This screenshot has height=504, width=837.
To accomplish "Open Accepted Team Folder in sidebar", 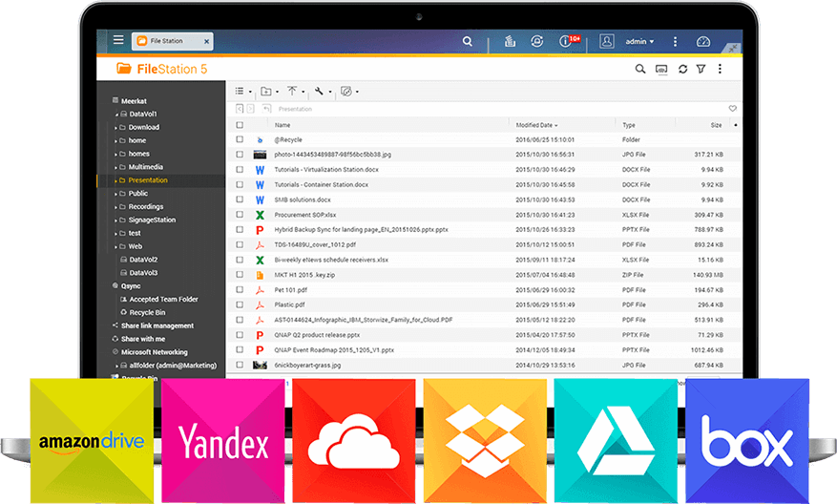I will (x=163, y=299).
